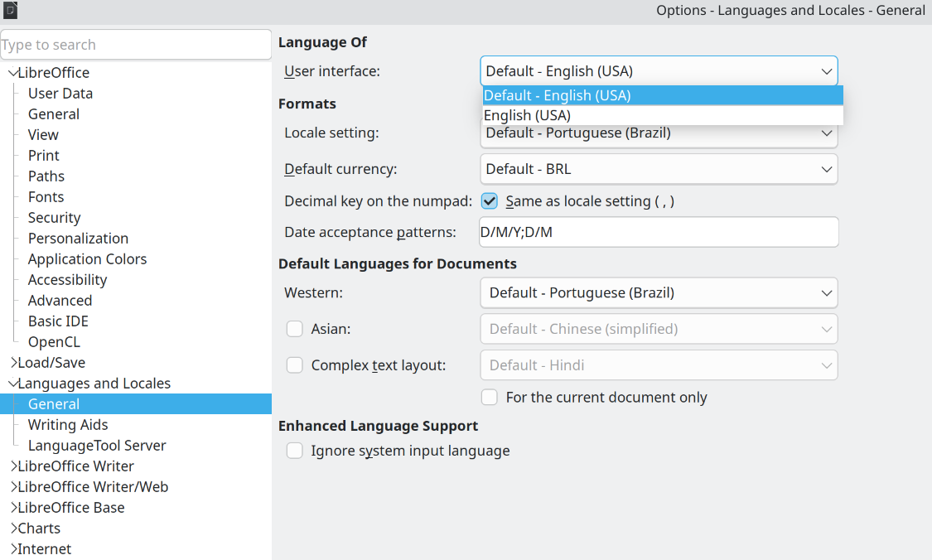Screen dimensions: 932x560
Task: Enable Ignore system input language
Action: (x=295, y=451)
